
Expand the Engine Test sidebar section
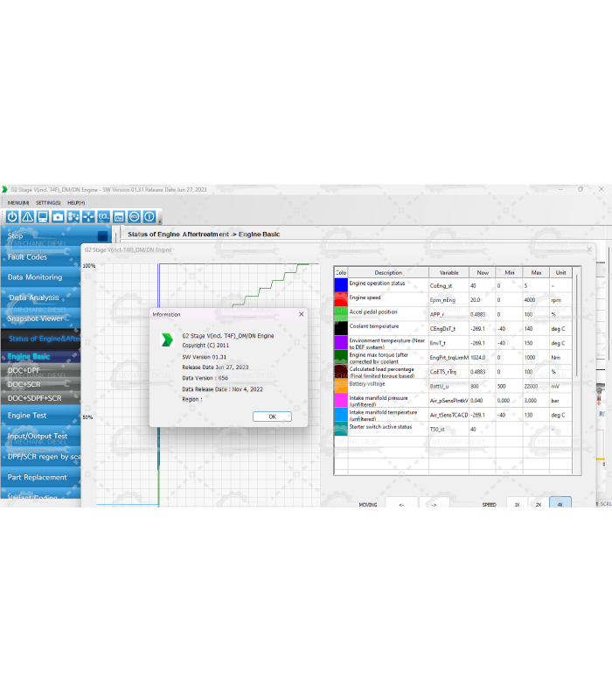(x=27, y=416)
